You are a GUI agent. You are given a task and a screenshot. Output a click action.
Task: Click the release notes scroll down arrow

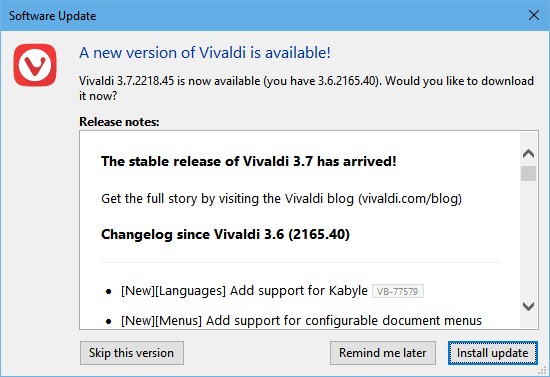[528, 306]
